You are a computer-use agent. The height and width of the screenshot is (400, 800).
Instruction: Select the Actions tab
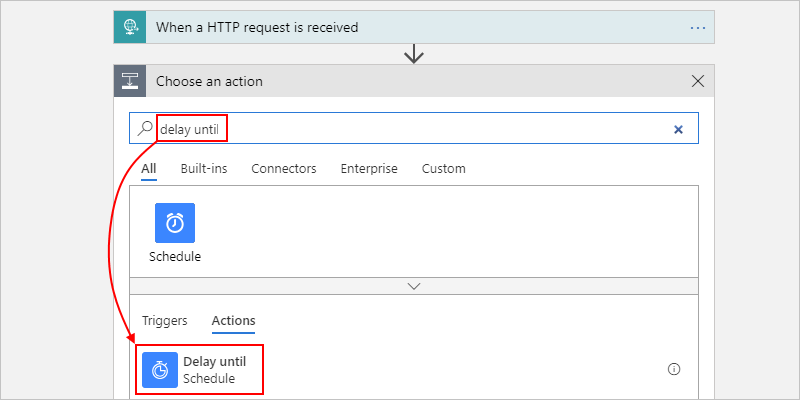click(233, 321)
